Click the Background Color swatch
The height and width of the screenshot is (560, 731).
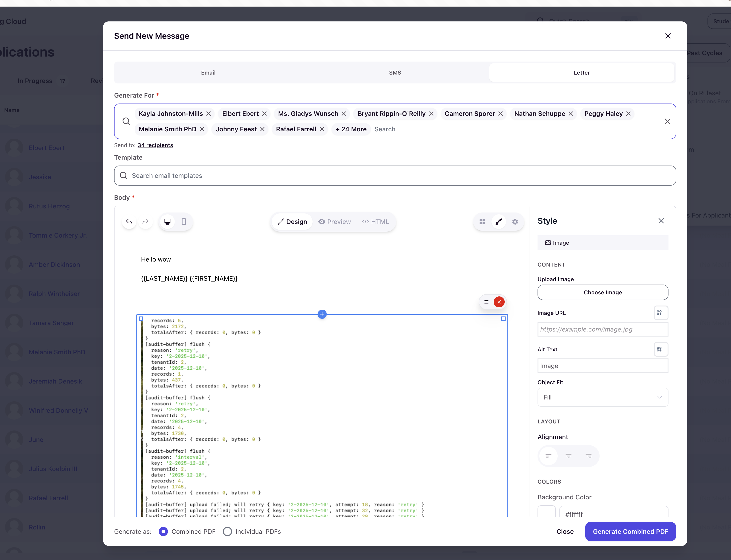pyautogui.click(x=547, y=511)
